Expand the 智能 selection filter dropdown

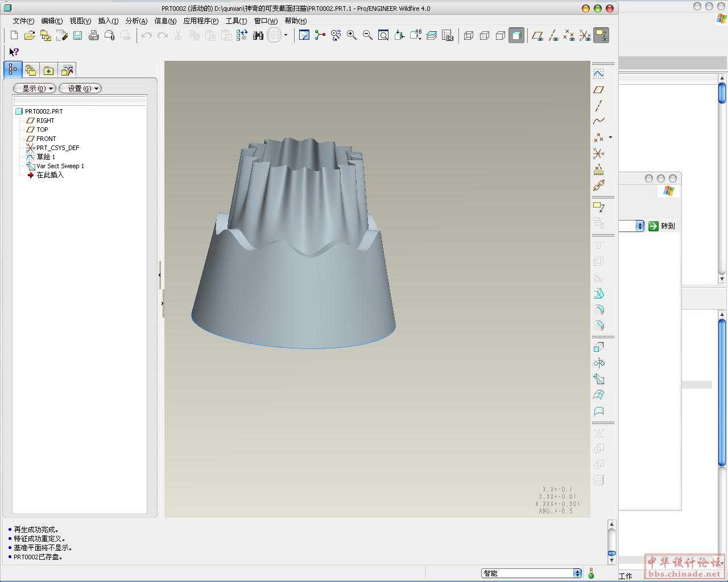point(577,573)
